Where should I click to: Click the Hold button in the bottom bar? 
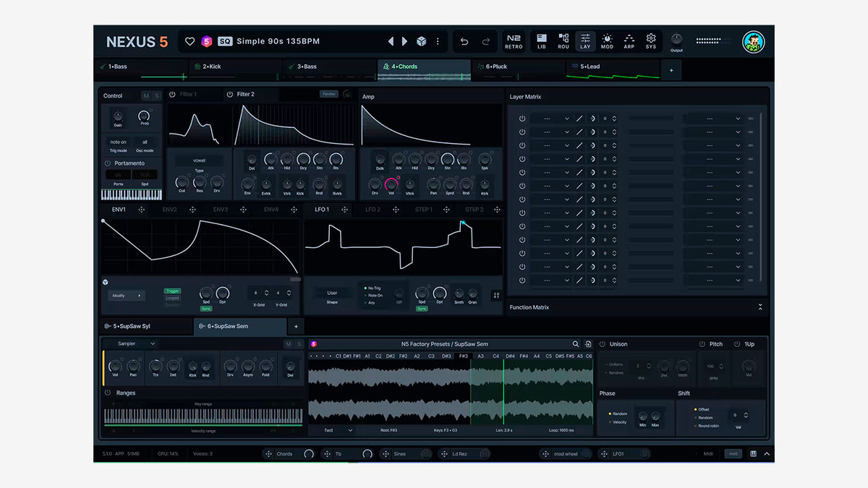[x=733, y=454]
